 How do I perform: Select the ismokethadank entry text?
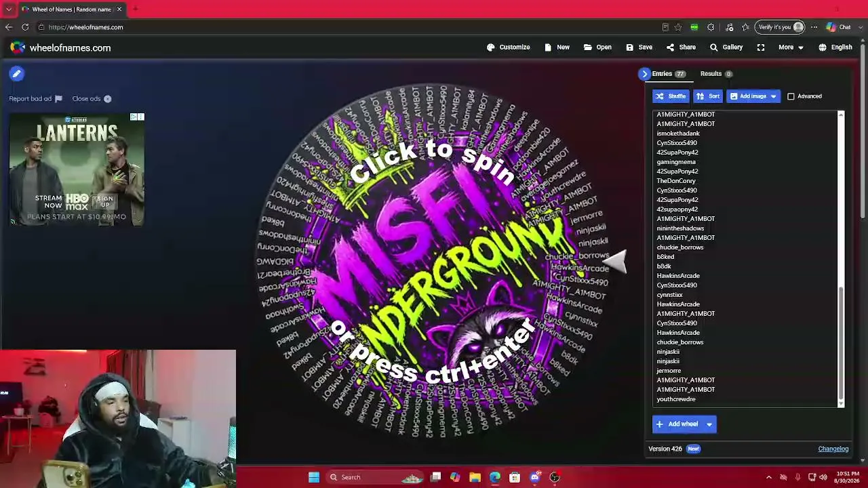click(678, 134)
